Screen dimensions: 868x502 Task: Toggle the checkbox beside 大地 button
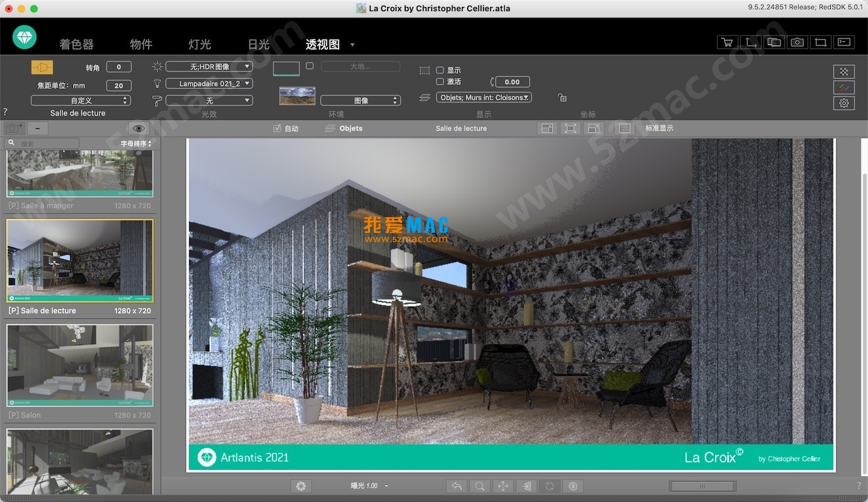pos(310,66)
